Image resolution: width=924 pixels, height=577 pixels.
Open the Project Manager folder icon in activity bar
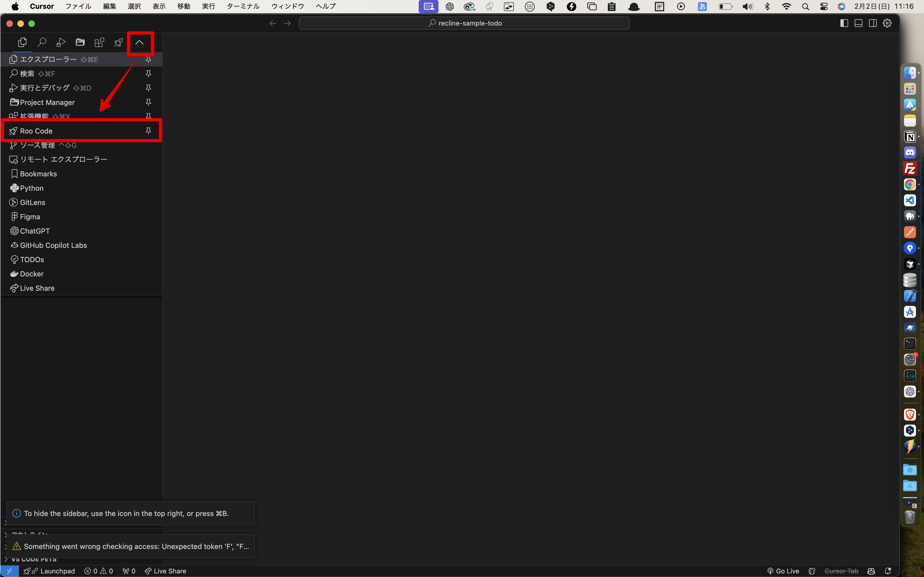point(80,42)
